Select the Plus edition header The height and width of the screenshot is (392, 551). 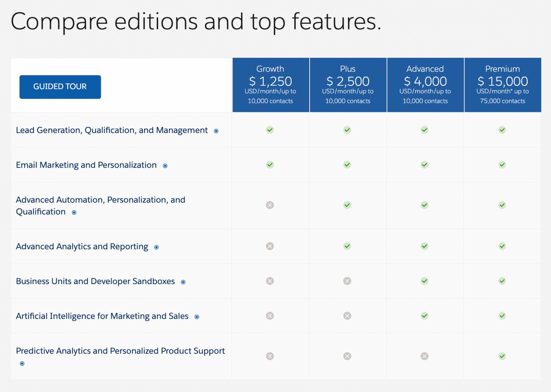tap(348, 85)
